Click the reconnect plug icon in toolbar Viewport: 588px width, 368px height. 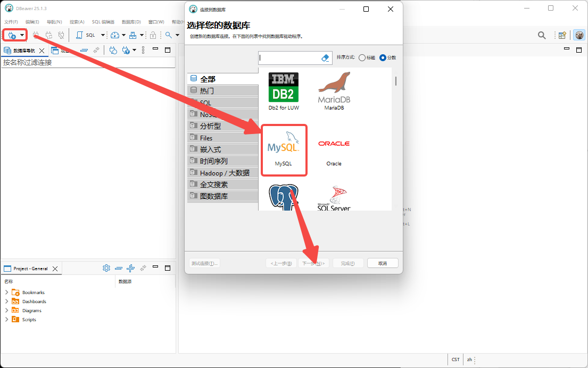[49, 35]
